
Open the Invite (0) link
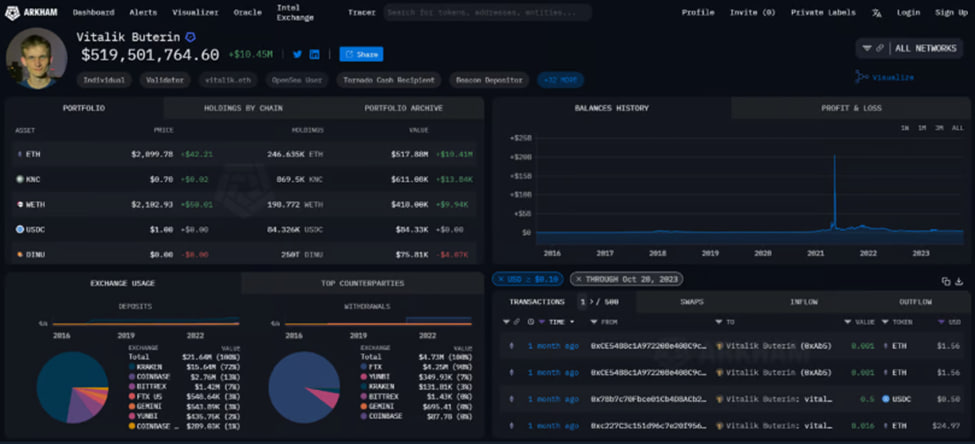[752, 12]
